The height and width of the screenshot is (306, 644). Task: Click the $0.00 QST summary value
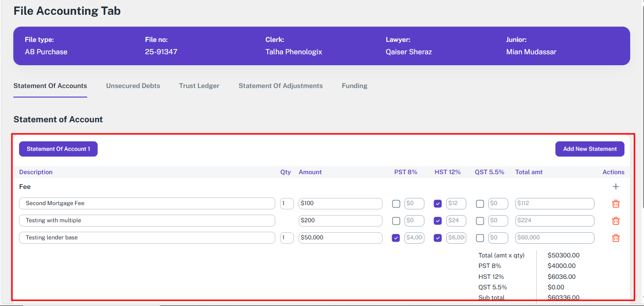(x=556, y=287)
